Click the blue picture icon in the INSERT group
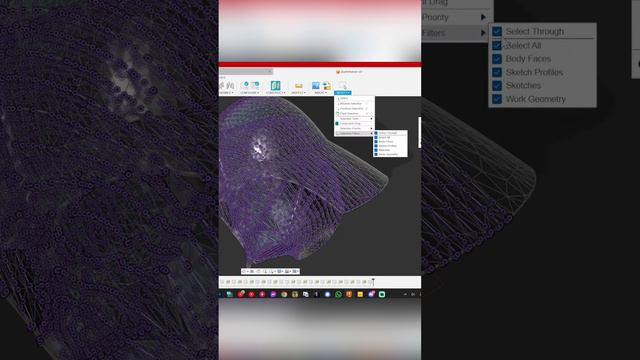The height and width of the screenshot is (360, 640). pos(316,86)
